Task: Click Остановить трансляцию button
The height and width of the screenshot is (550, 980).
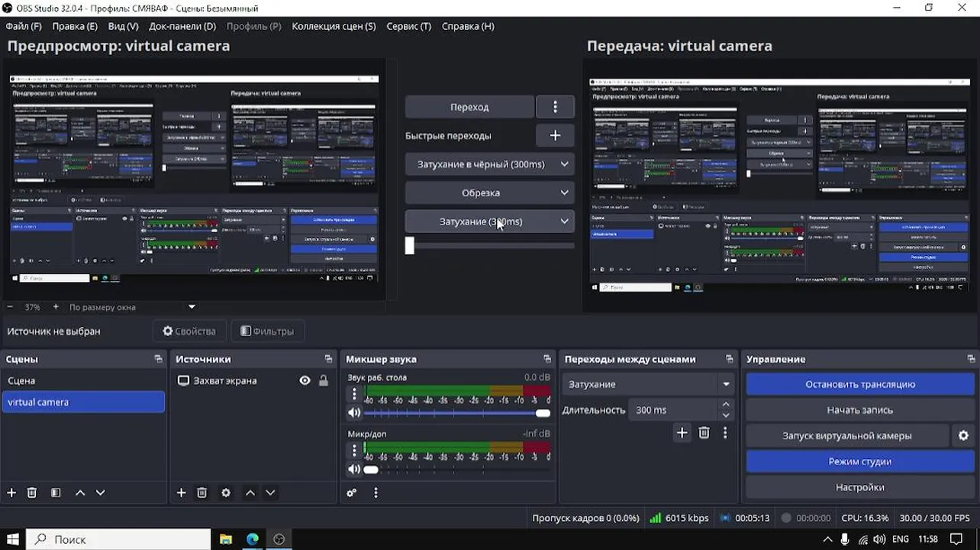Action: tap(860, 384)
